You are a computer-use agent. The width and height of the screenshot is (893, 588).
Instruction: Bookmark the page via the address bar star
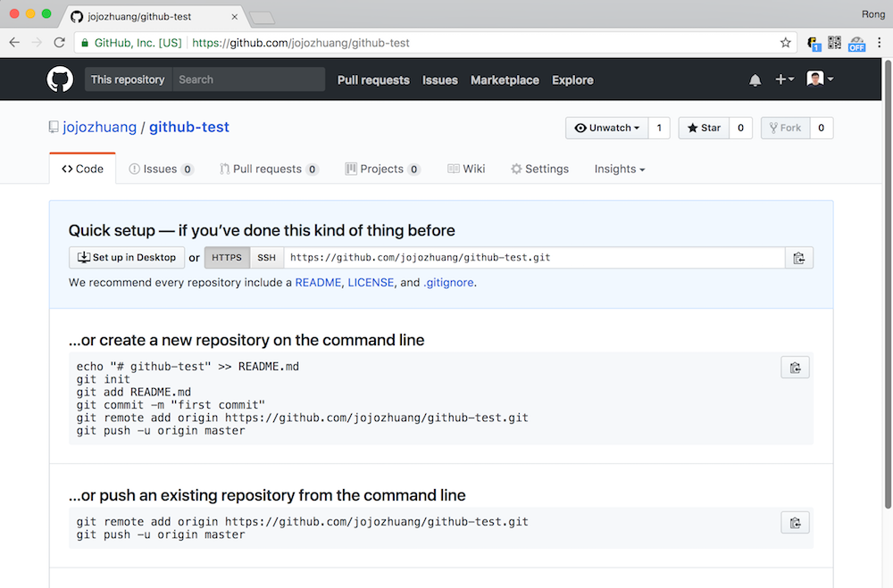(785, 42)
